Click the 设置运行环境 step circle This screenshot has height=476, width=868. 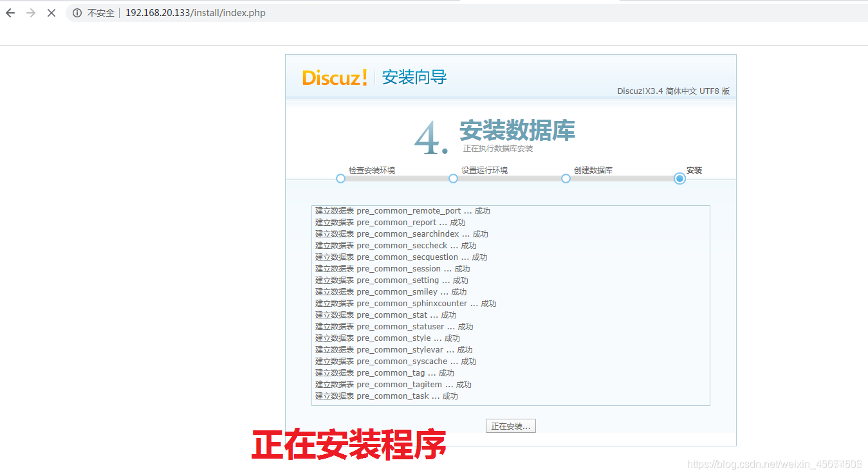coord(453,178)
